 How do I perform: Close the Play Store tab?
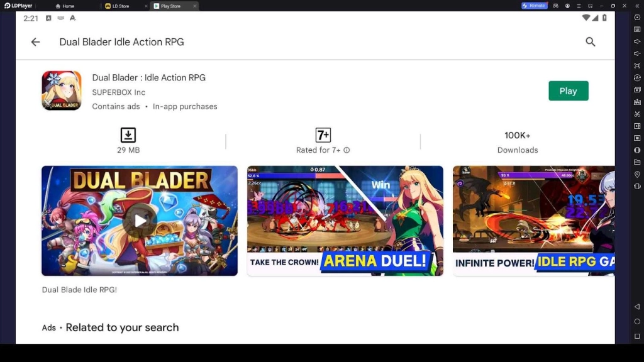tap(195, 6)
